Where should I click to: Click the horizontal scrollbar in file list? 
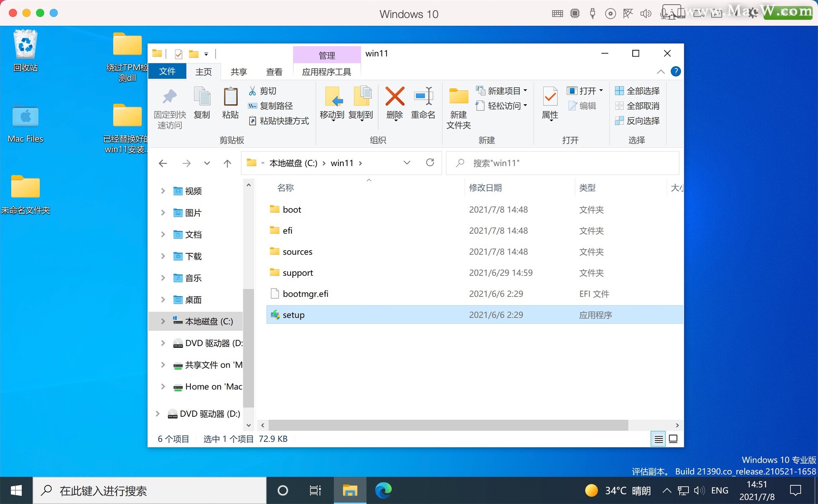click(x=447, y=425)
